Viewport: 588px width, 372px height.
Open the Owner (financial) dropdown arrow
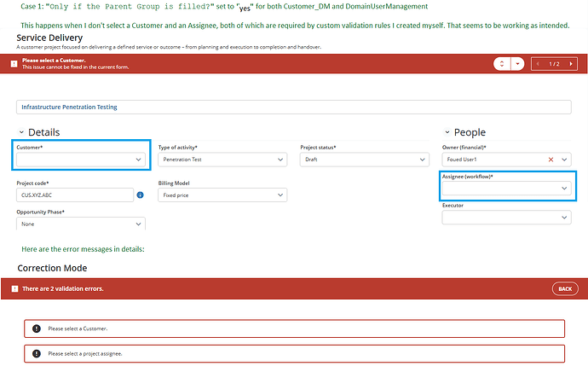point(564,160)
